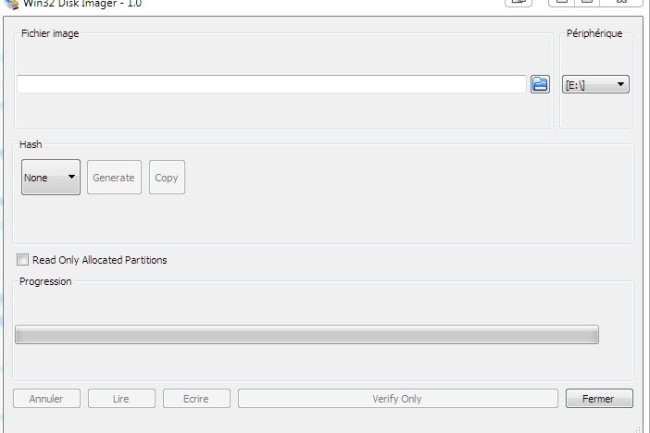Click the blue folder browse icon
The width and height of the screenshot is (650, 433).
click(540, 85)
